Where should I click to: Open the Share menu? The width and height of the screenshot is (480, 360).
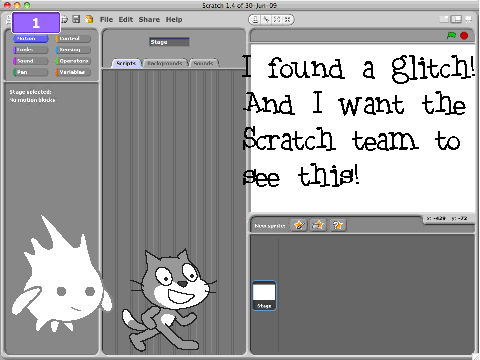point(149,19)
